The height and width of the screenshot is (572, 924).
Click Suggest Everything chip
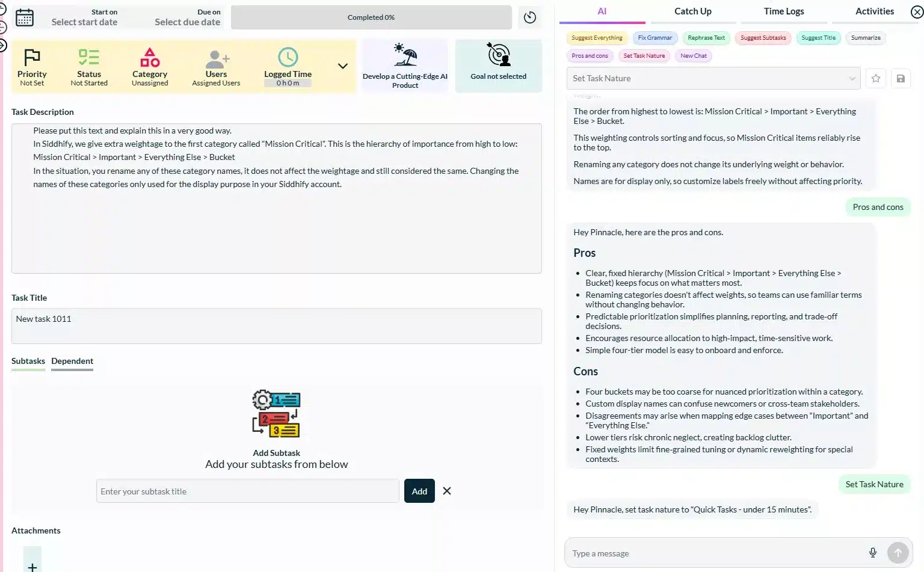597,38
